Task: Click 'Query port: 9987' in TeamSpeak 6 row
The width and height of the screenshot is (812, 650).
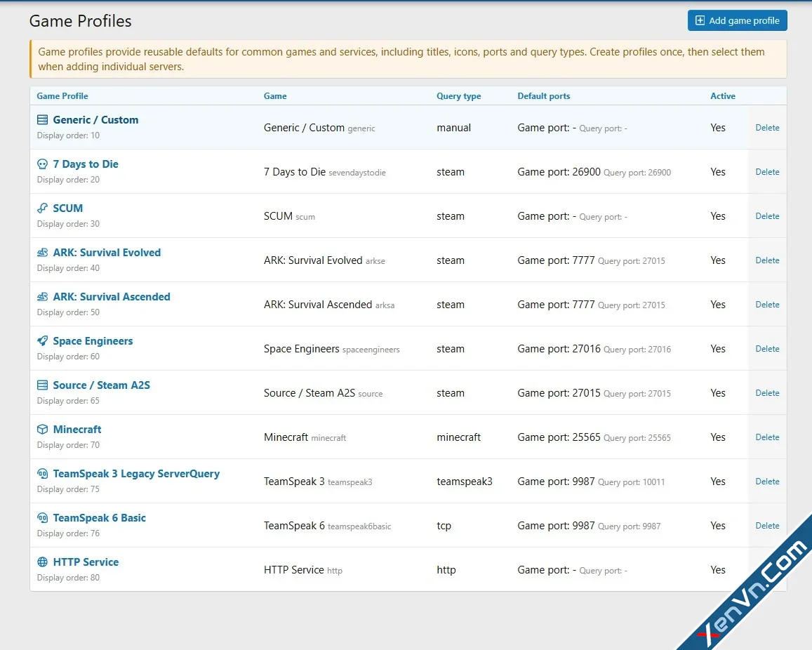Action: pyautogui.click(x=630, y=526)
